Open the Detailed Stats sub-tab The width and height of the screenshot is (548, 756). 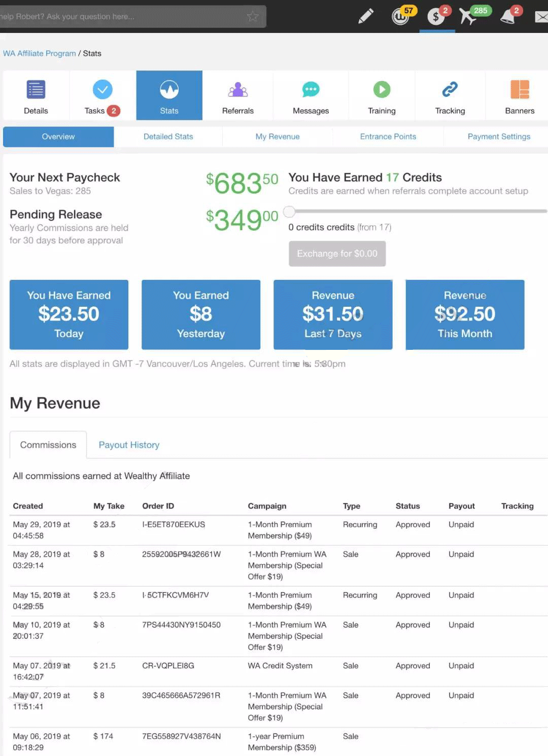pyautogui.click(x=168, y=137)
